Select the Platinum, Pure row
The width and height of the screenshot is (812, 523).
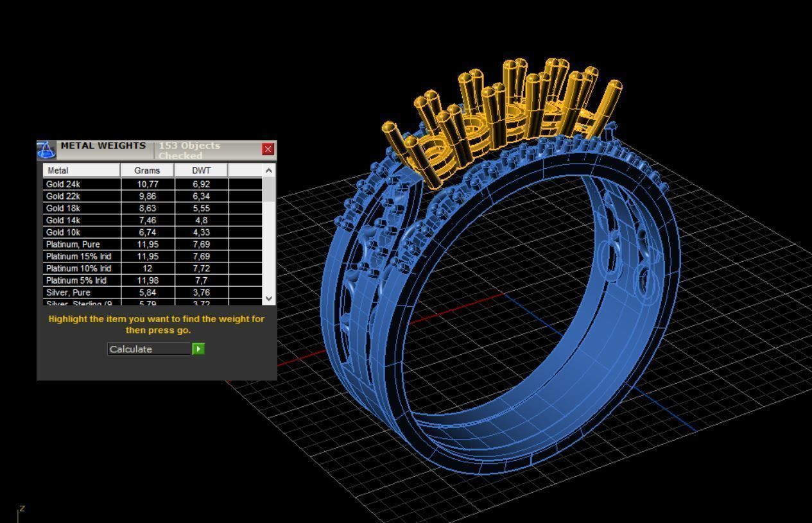[153, 244]
